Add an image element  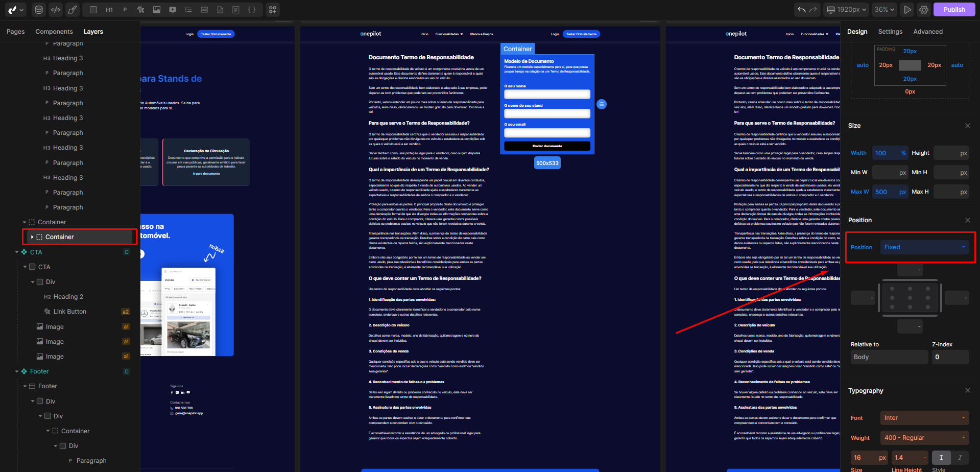(x=157, y=10)
